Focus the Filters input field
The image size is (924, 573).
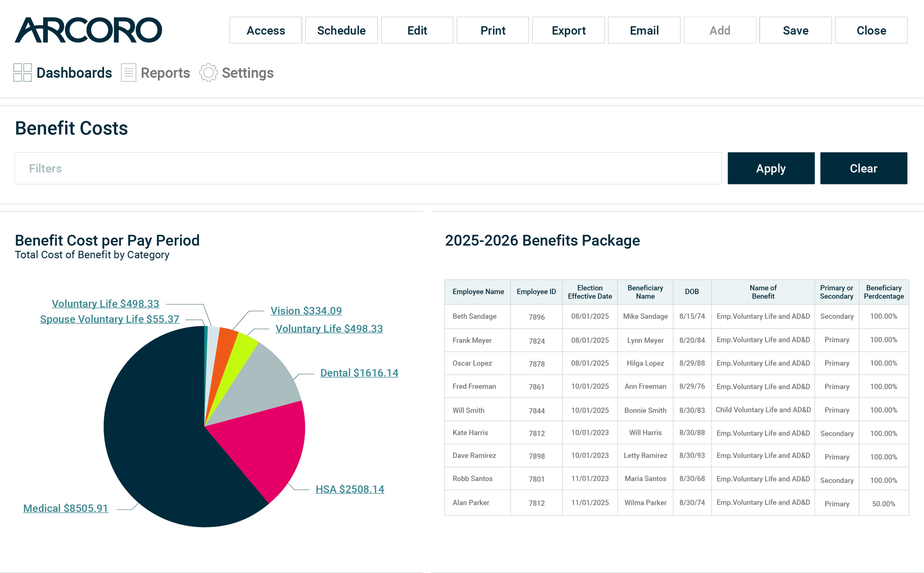coord(368,168)
